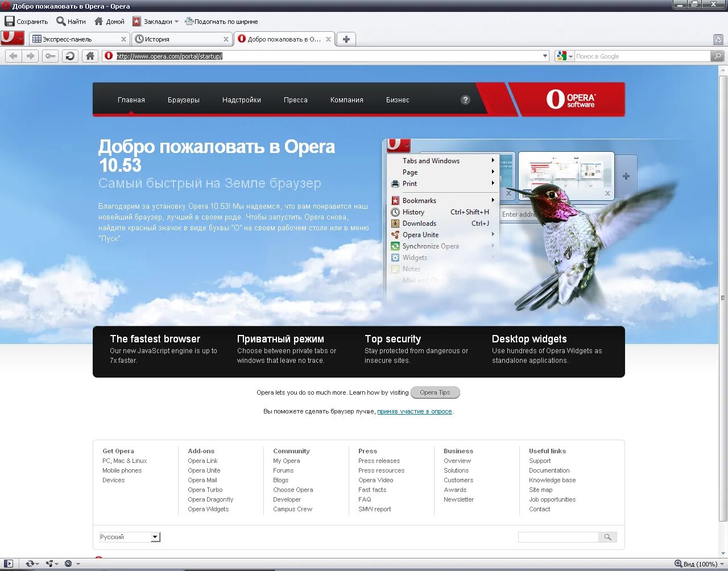Click the footer site search field
The width and height of the screenshot is (728, 571).
coord(558,537)
